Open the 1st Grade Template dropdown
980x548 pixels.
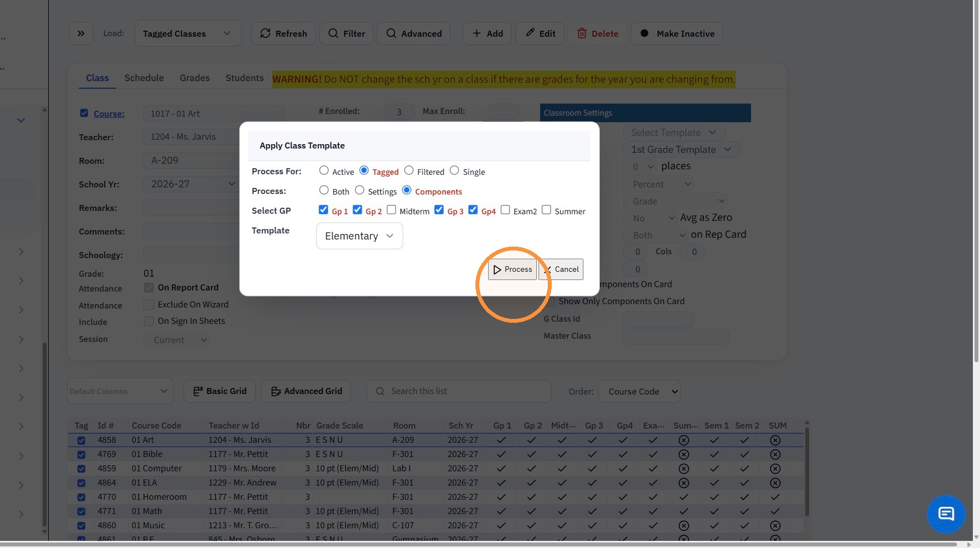(681, 150)
